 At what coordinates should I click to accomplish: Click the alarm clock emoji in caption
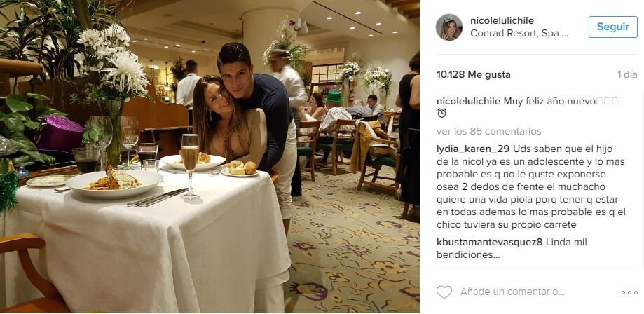(x=441, y=113)
